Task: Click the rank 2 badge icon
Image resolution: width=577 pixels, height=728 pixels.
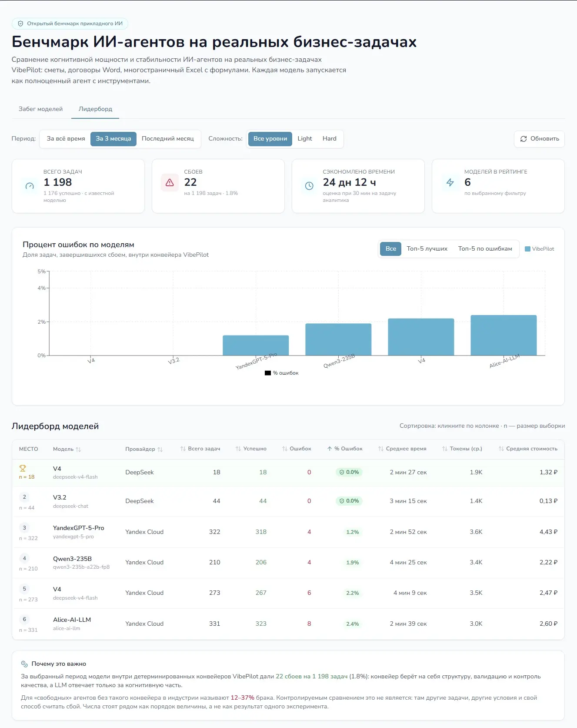Action: (24, 497)
